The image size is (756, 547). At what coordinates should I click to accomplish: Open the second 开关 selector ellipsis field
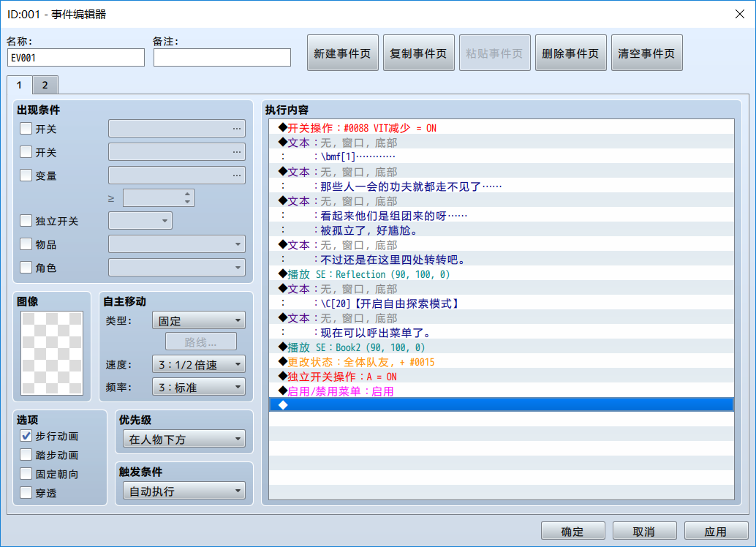pyautogui.click(x=177, y=152)
